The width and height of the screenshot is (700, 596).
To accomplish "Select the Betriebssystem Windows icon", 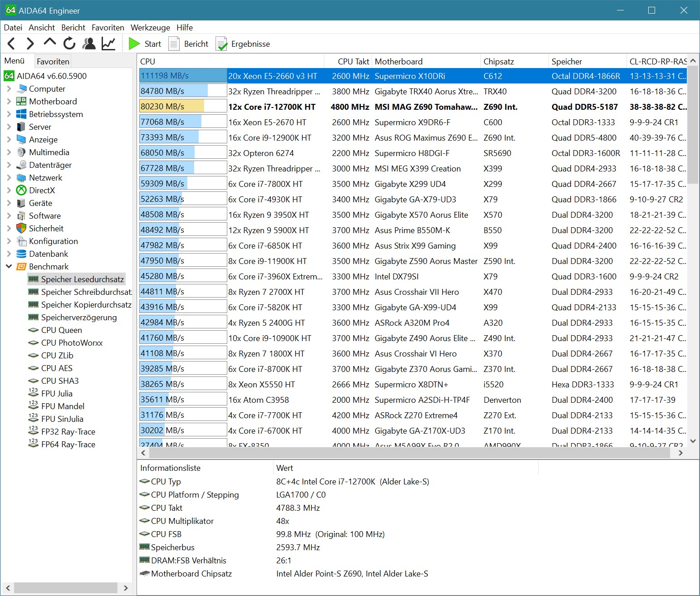I will pos(21,114).
